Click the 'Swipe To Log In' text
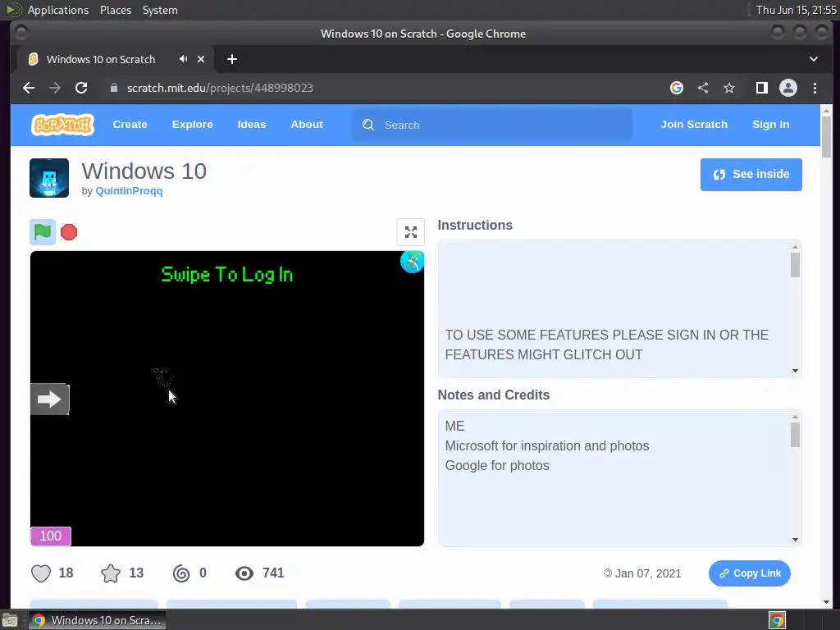Image resolution: width=840 pixels, height=630 pixels. coord(227,275)
